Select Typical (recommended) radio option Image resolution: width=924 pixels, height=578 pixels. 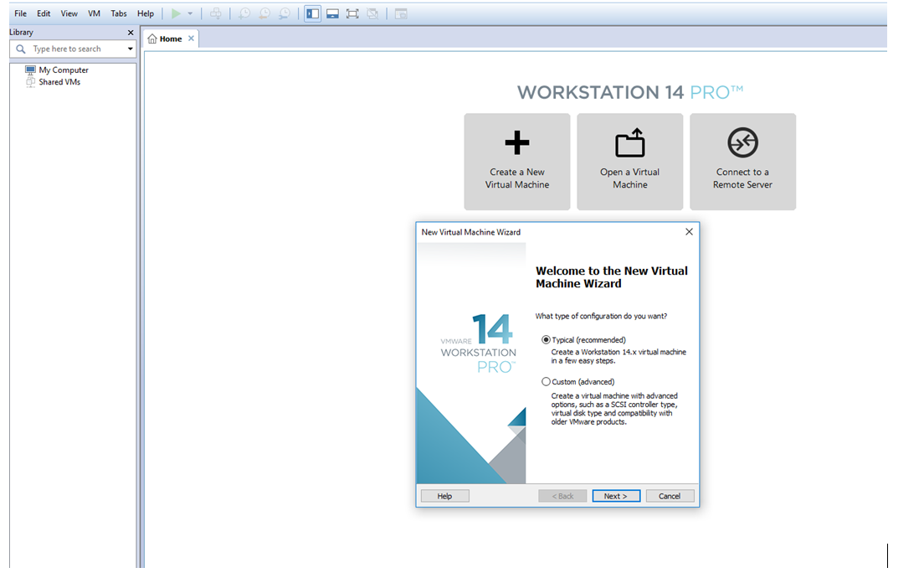pos(546,340)
